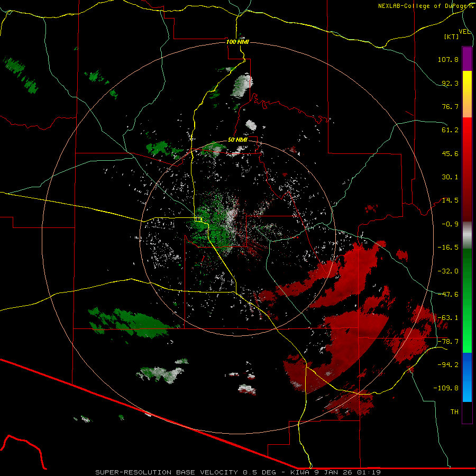Click the -78.7 value on the velocity scale
The image size is (476, 476).
tap(448, 342)
